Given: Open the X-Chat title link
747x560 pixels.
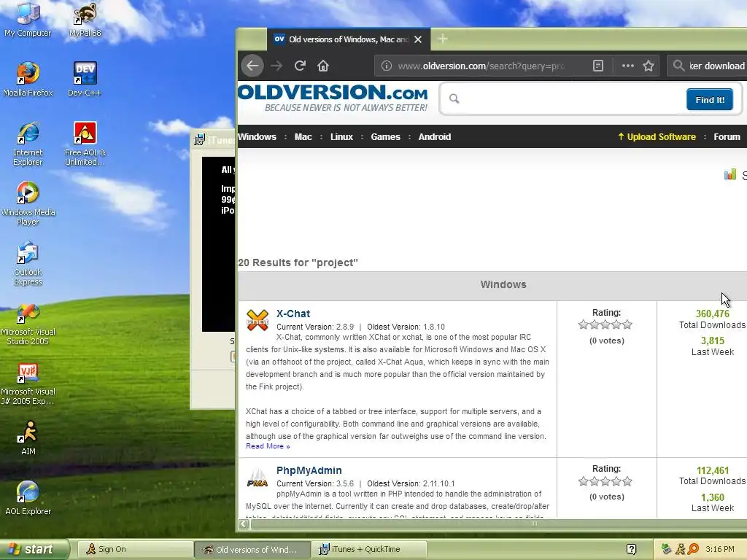Looking at the screenshot, I should click(293, 314).
